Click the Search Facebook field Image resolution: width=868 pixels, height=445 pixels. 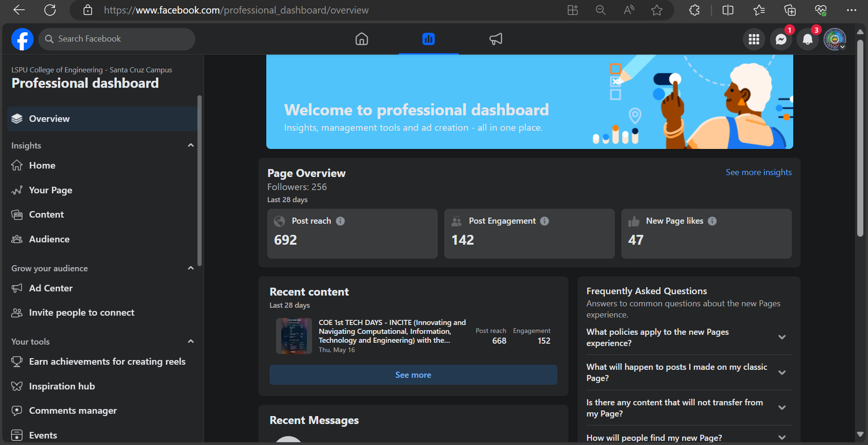pyautogui.click(x=117, y=39)
